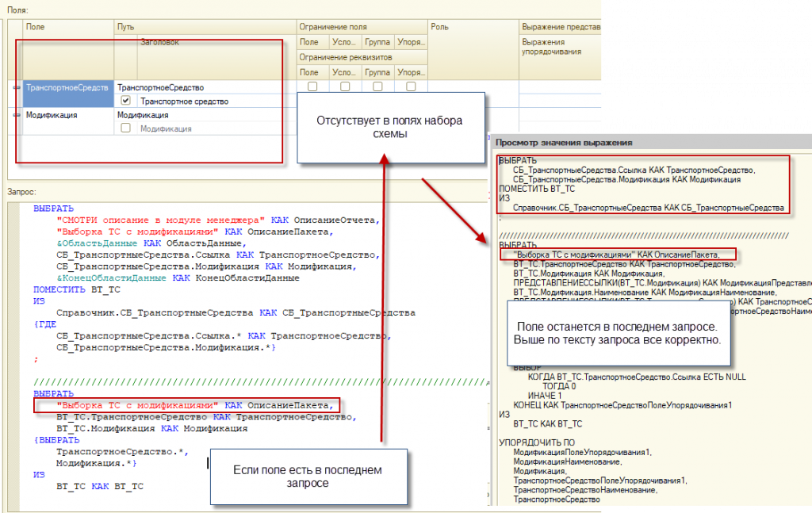Uncheck the Транспортное средство title checkbox
This screenshot has width=812, height=513.
tap(125, 101)
